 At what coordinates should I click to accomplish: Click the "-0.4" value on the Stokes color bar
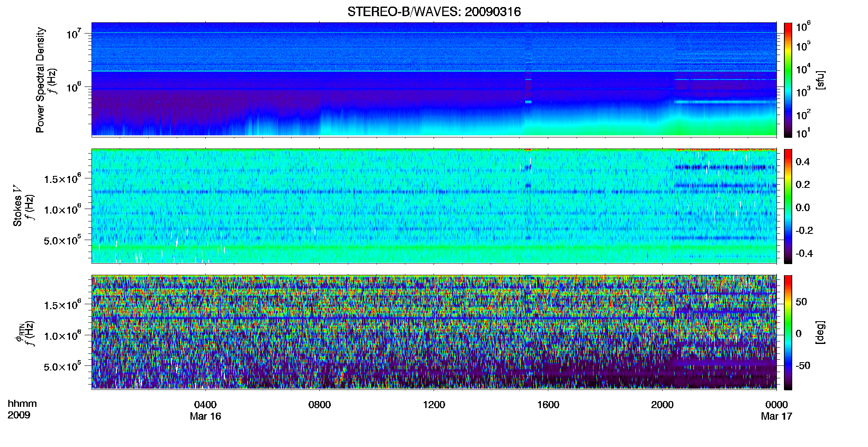pyautogui.click(x=804, y=253)
